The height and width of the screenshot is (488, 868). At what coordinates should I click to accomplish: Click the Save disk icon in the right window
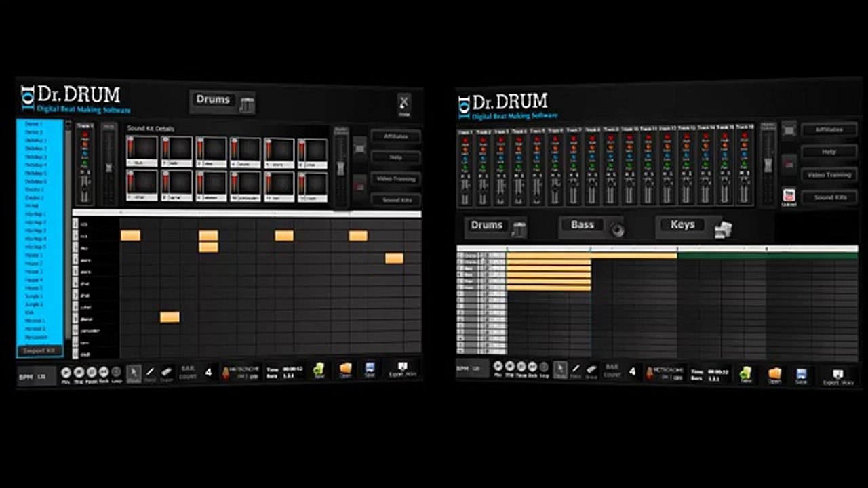801,375
